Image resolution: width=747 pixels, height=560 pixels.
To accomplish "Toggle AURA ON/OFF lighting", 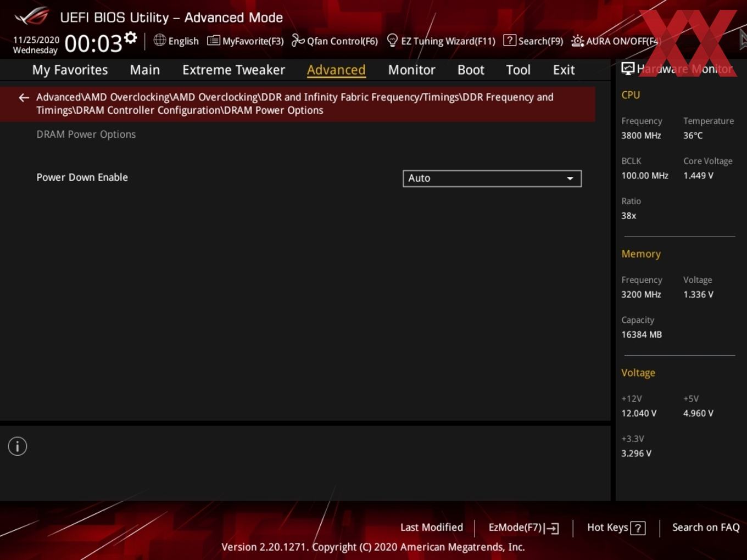I will coord(615,41).
